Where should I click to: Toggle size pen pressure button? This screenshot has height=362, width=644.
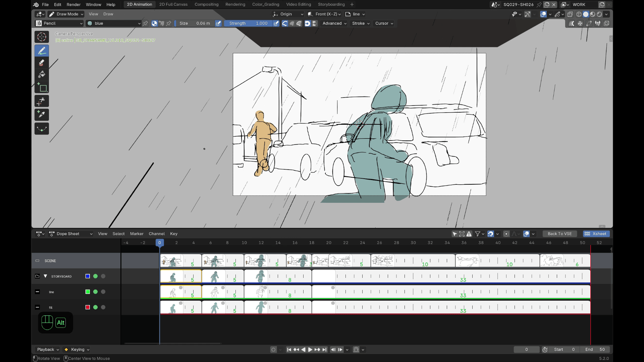[x=218, y=23]
